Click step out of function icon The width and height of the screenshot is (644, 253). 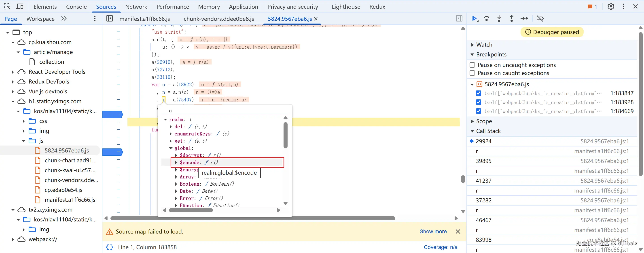pos(511,19)
